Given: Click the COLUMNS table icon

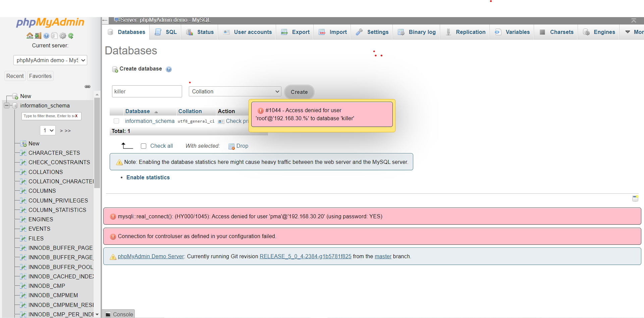Looking at the screenshot, I should click(x=23, y=191).
